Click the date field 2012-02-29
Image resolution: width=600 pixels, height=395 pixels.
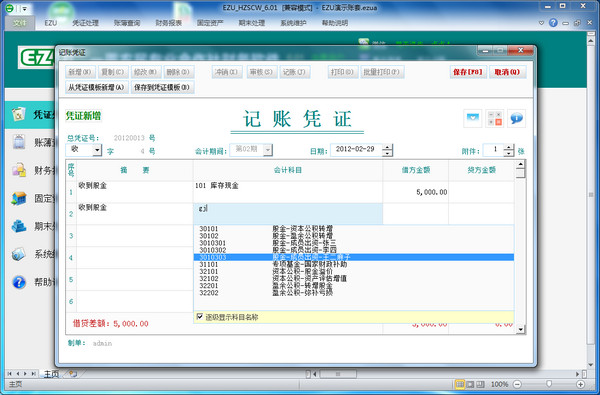click(x=356, y=150)
